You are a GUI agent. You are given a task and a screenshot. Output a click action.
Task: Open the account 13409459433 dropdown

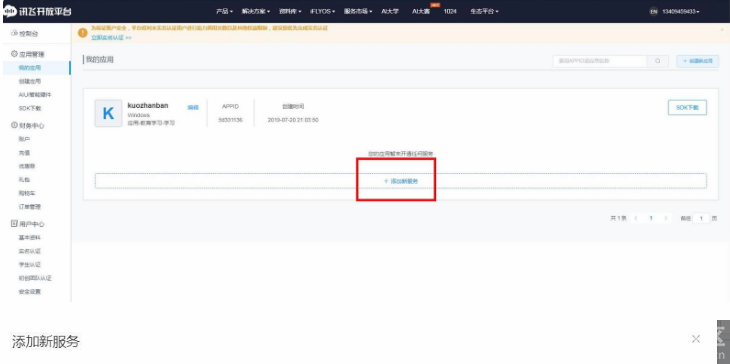(x=681, y=11)
